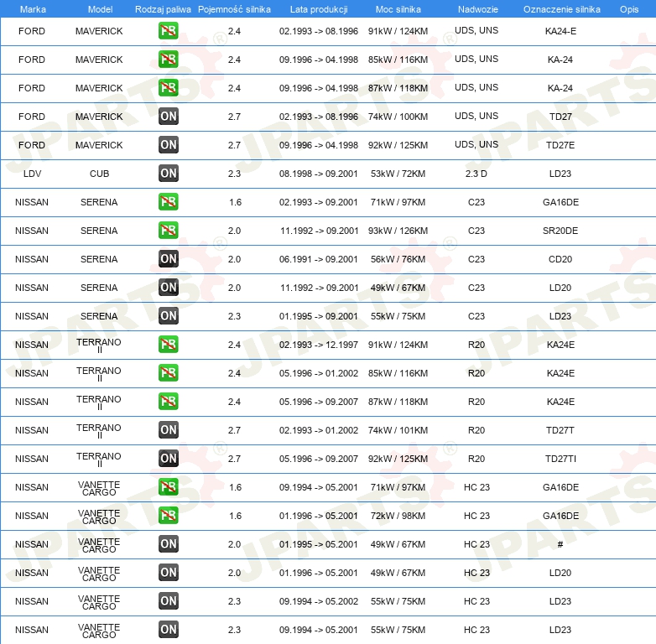Click petrol icon for Terrano II 87kW / 118KM
The width and height of the screenshot is (656, 644).
point(168,402)
